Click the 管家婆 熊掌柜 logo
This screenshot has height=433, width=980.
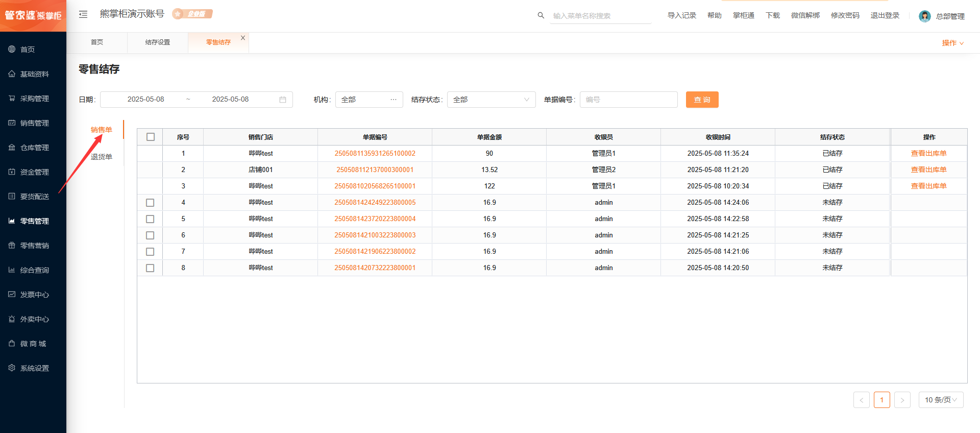(33, 15)
